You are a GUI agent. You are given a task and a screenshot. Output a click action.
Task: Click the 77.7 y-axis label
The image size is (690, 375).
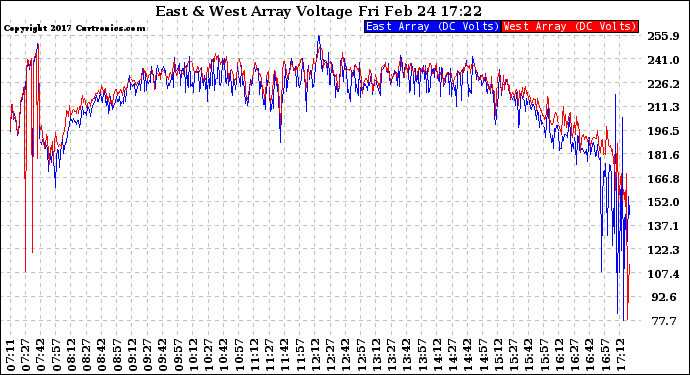tap(664, 321)
